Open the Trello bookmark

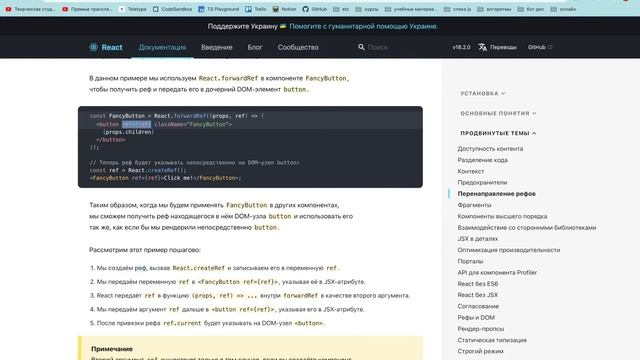[x=256, y=9]
